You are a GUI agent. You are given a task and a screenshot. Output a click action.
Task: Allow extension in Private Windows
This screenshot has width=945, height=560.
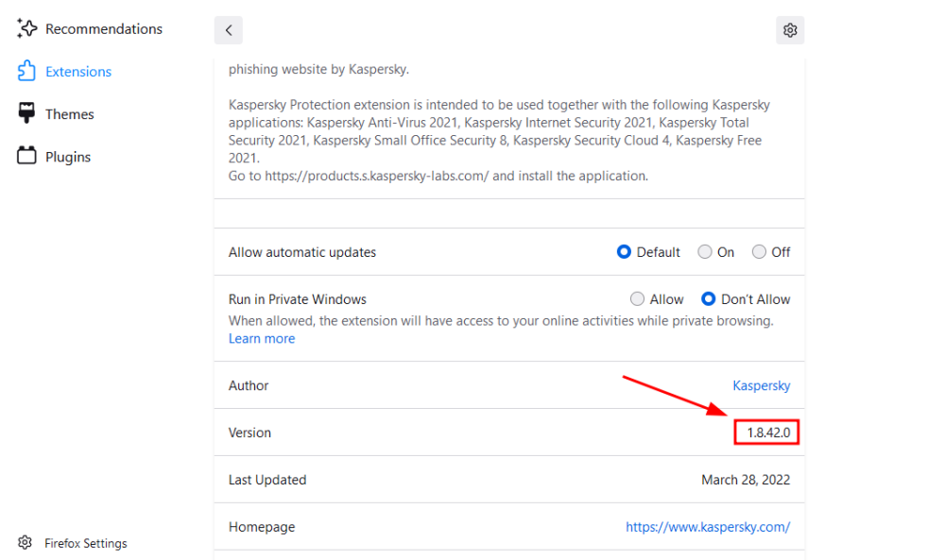[638, 299]
